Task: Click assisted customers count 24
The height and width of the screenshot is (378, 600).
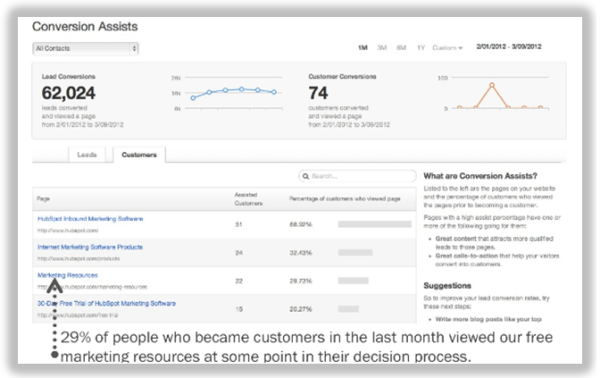Action: tap(239, 253)
